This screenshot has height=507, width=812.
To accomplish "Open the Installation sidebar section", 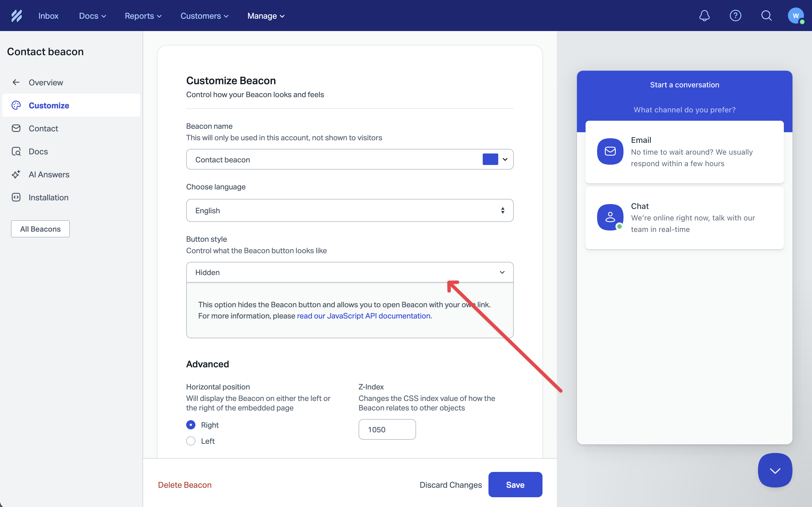I will tap(48, 197).
